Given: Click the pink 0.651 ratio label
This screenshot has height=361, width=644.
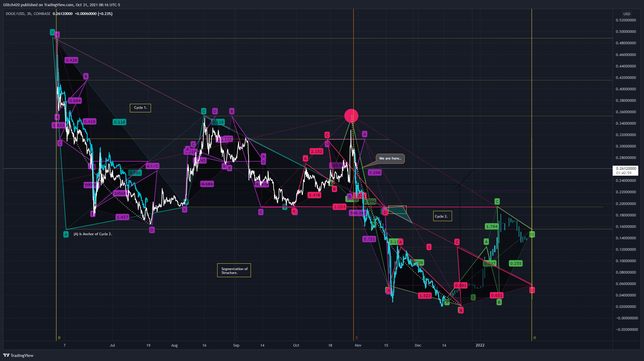Looking at the screenshot, I should click(x=497, y=295).
